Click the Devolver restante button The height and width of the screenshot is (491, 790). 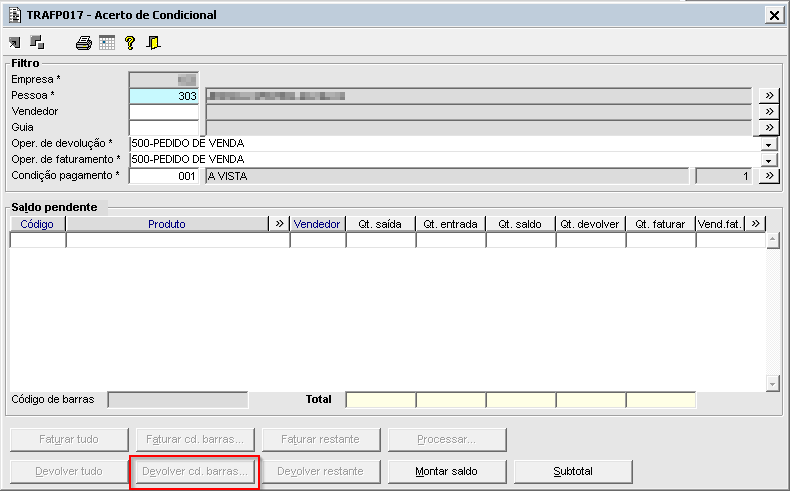pos(321,471)
